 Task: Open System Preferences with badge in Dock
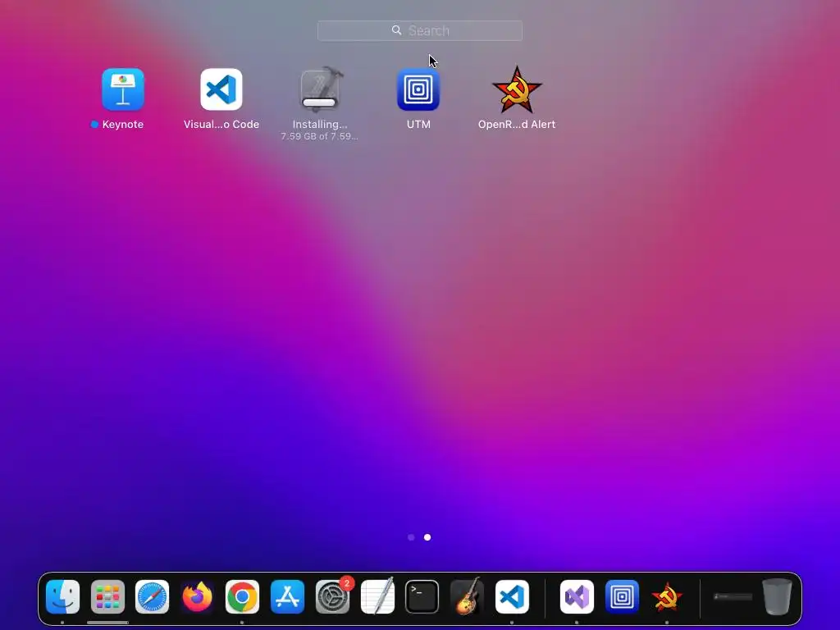332,596
